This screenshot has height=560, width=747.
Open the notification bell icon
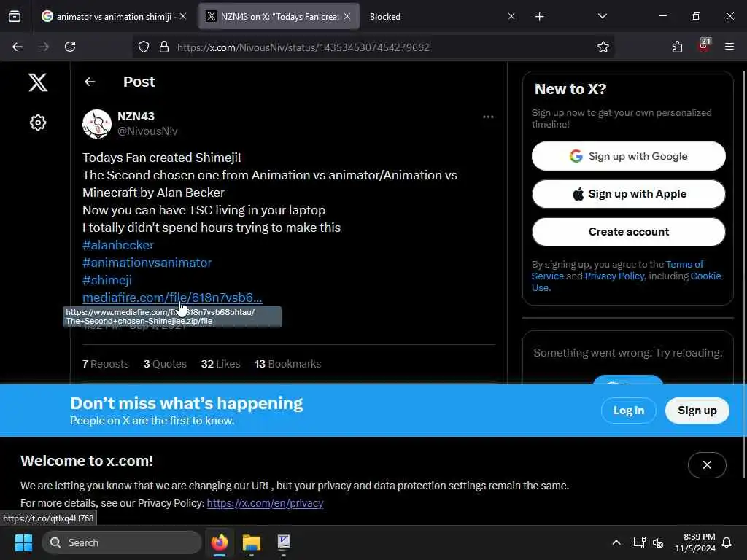[727, 542]
